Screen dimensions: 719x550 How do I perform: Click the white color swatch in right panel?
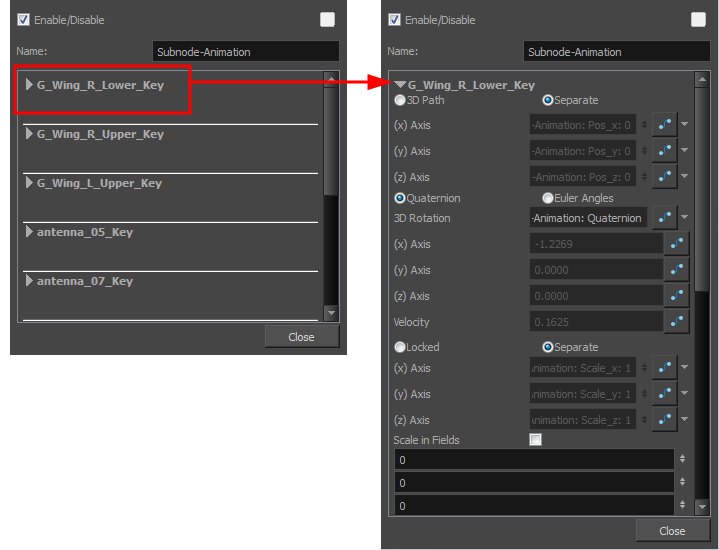(698, 20)
